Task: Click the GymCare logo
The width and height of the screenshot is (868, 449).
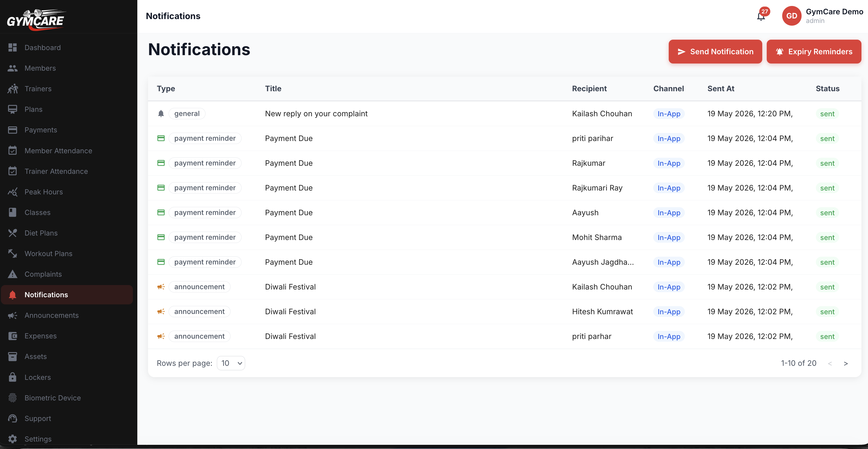Action: 36,20
